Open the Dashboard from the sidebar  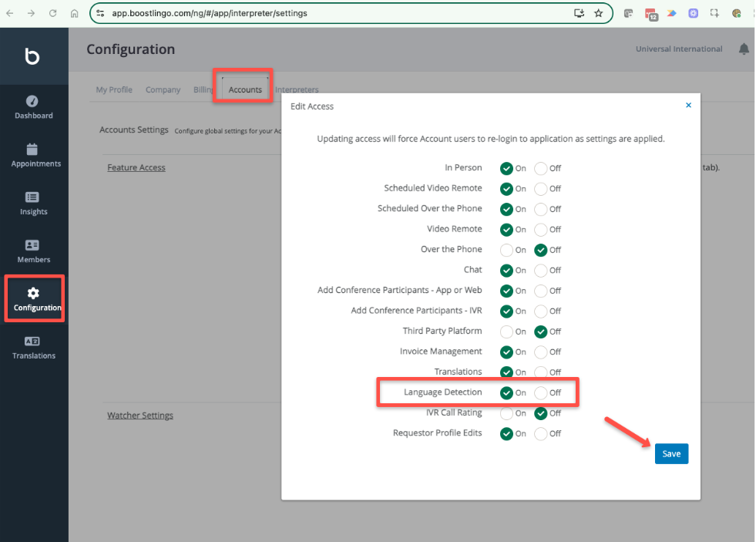point(33,106)
